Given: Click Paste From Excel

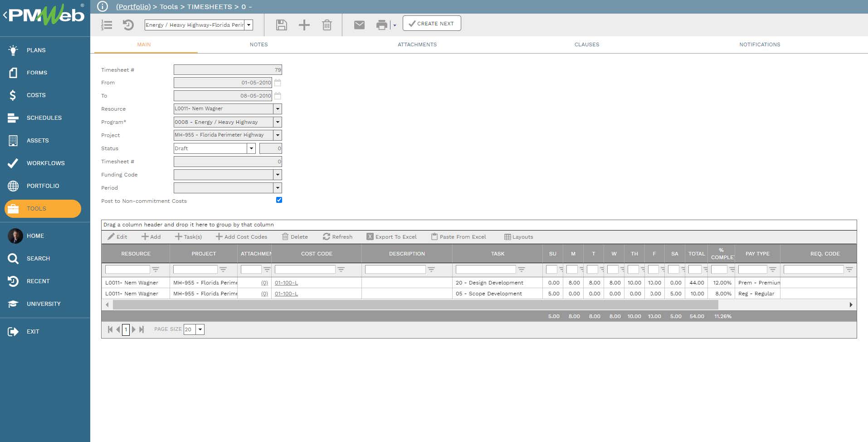Looking at the screenshot, I should (458, 236).
